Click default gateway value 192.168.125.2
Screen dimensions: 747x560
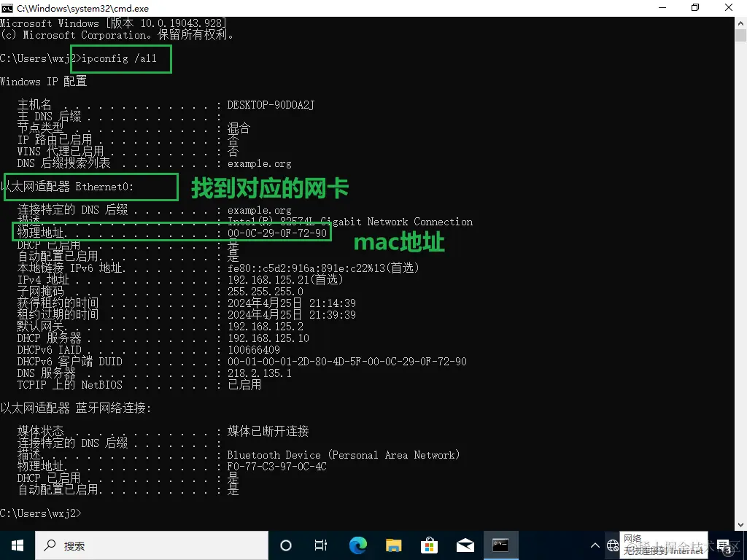tap(266, 327)
